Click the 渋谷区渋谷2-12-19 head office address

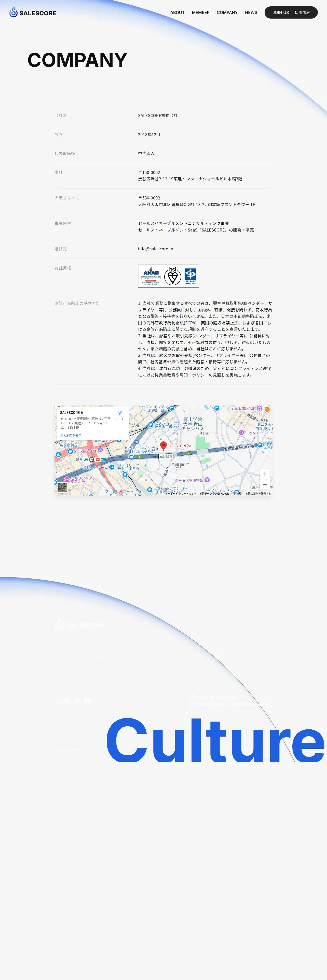[190, 179]
